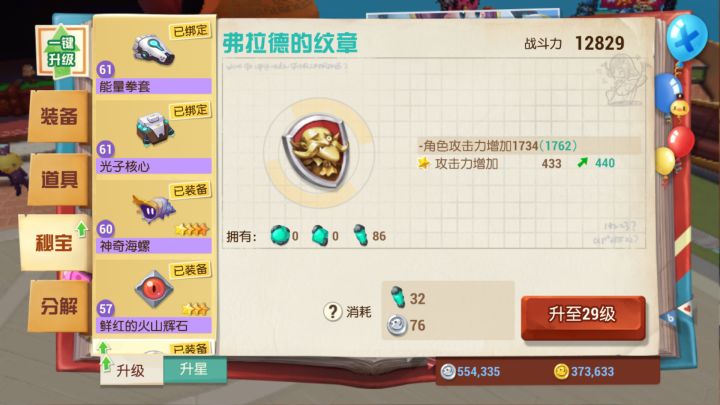720x405 pixels.
Task: Click the 升至29级 upgrade button
Action: (583, 317)
